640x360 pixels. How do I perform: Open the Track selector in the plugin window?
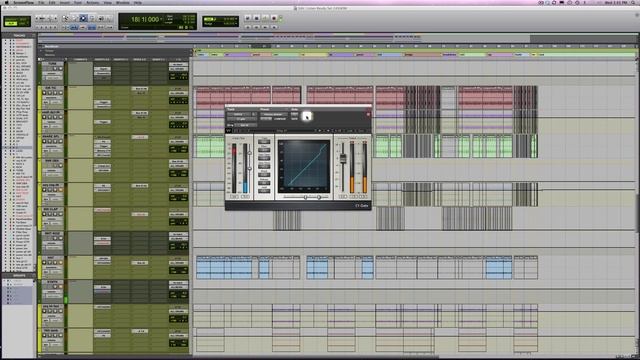coord(239,114)
